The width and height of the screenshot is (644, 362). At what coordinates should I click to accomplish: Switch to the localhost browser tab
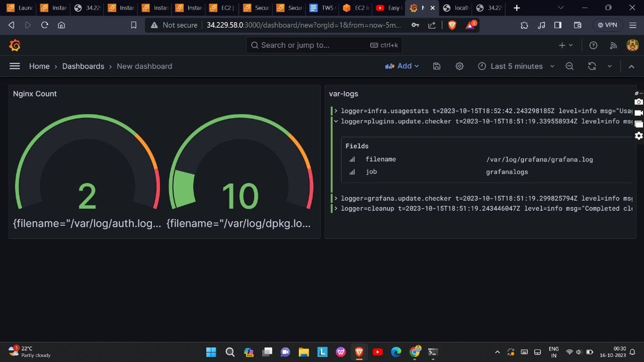[455, 8]
